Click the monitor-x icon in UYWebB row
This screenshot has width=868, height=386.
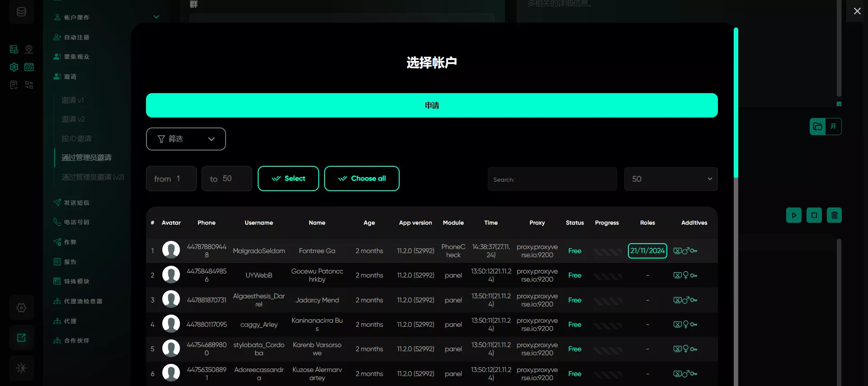[677, 275]
